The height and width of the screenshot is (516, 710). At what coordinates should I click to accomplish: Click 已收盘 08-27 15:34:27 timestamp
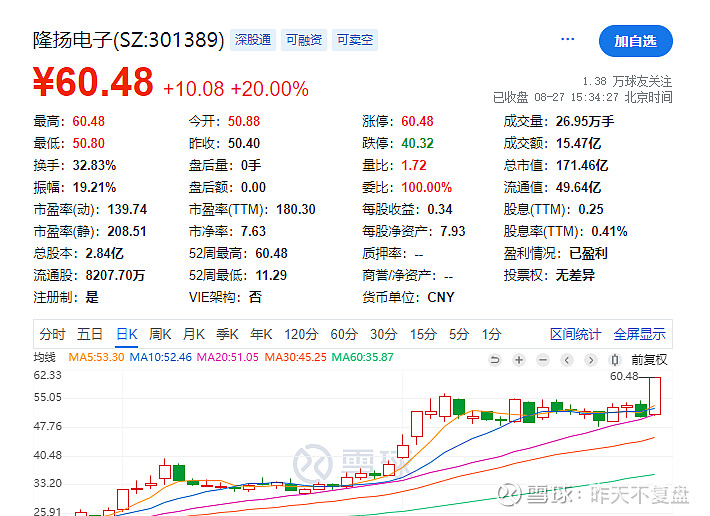(582, 97)
